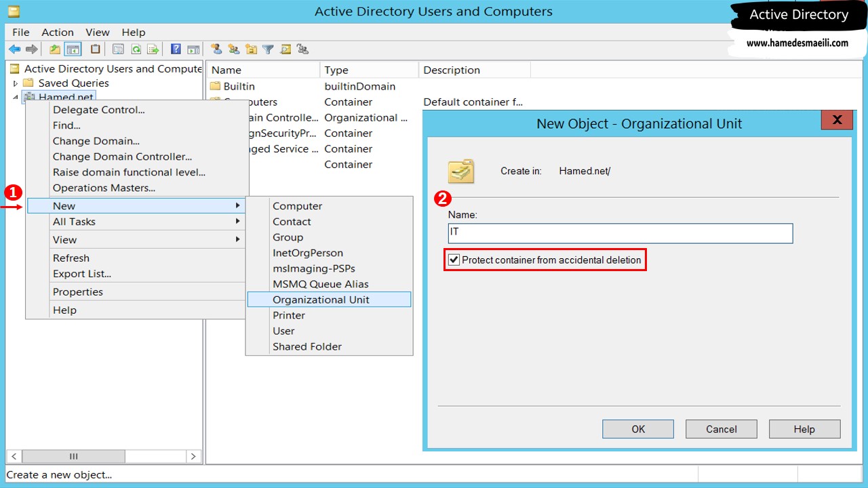868x488 pixels.
Task: Open Properties from the context menu
Action: pos(136,292)
